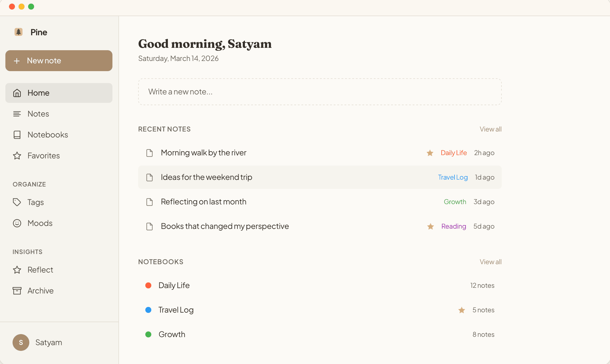The image size is (610, 364).
Task: Click the Travel Log tag link
Action: (453, 177)
